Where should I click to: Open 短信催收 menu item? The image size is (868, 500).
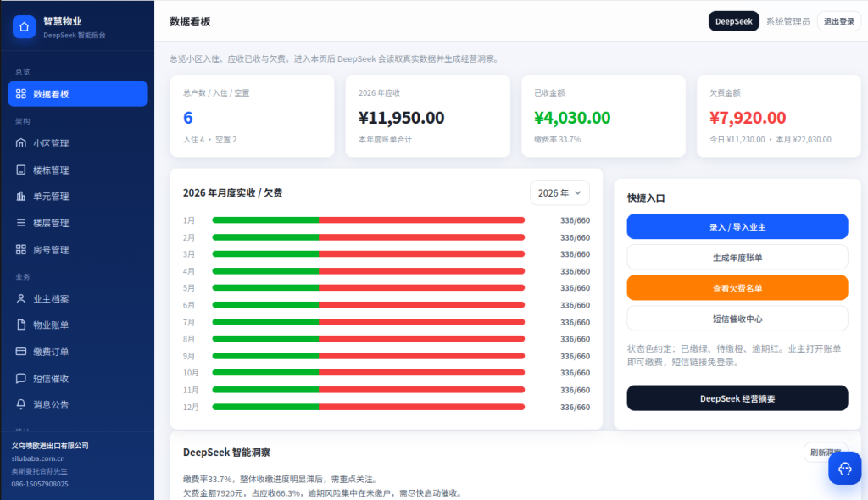(77, 378)
